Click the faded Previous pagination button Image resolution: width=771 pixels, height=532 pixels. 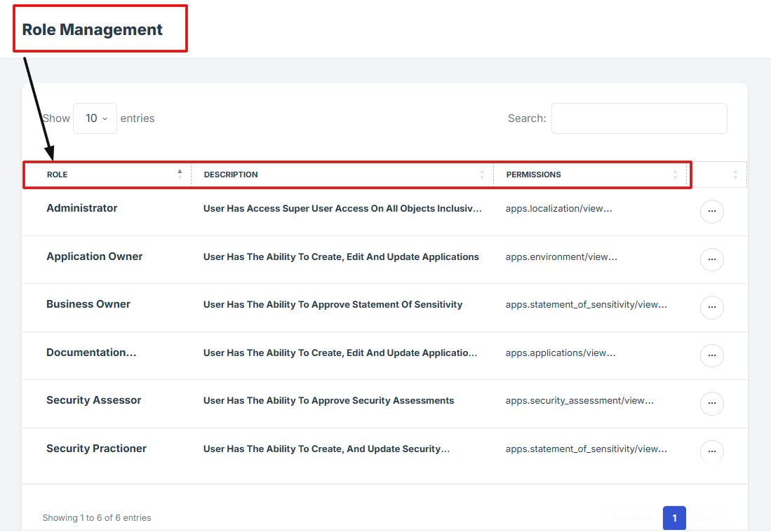coord(632,518)
